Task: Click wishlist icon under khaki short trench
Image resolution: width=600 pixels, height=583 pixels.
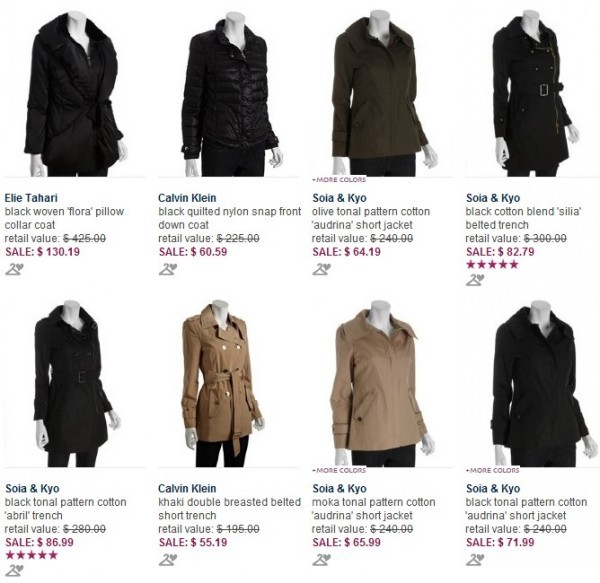Action: click(x=168, y=560)
